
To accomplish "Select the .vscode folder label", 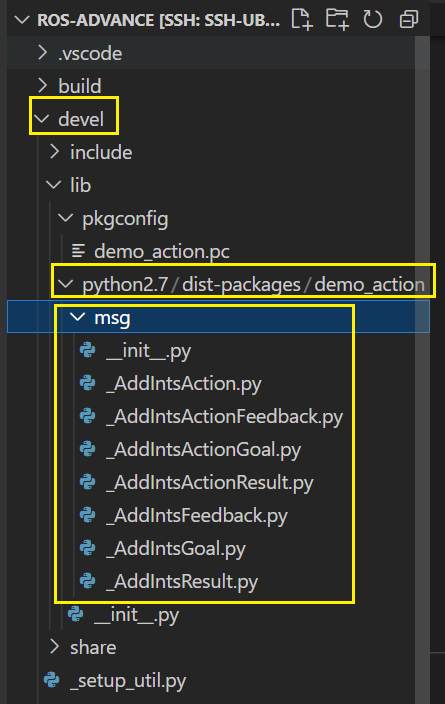I will tap(90, 54).
